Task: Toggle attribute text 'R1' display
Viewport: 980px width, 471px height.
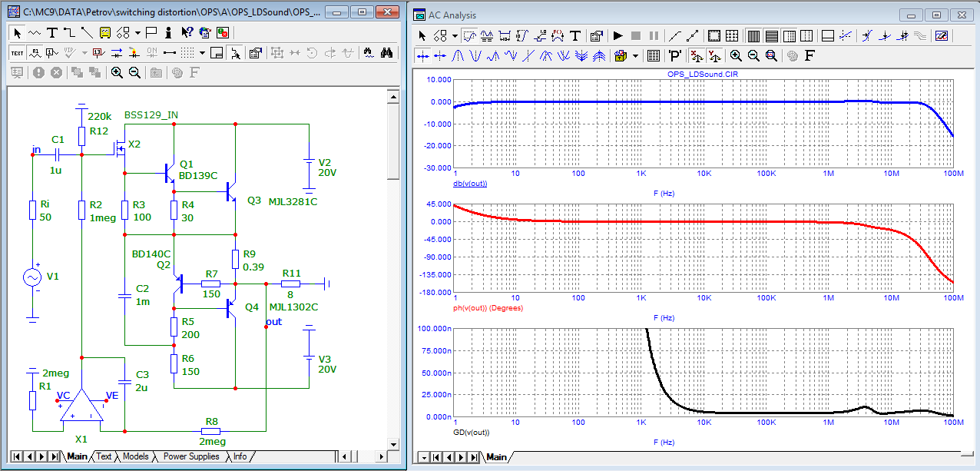Action: 35,52
